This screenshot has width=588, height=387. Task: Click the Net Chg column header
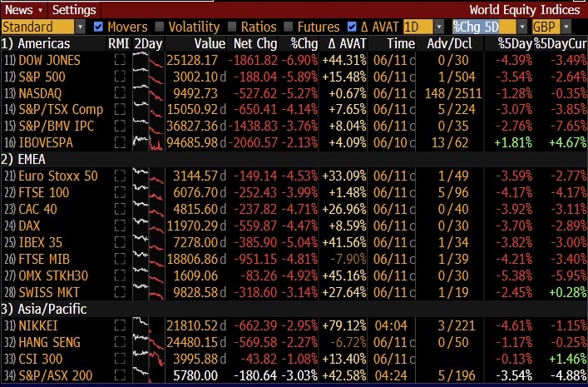[x=255, y=43]
